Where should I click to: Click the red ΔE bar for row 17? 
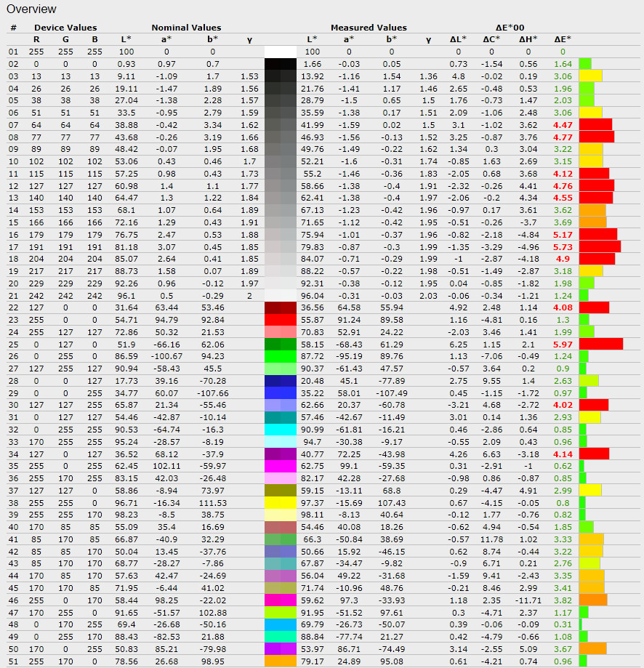(x=600, y=246)
